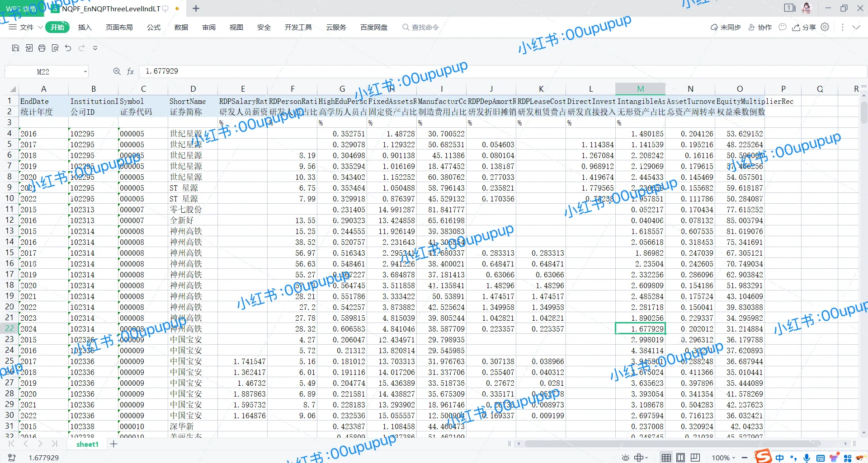Open the reading mode crosshair dropdown
The width and height of the screenshot is (868, 463).
(641, 458)
